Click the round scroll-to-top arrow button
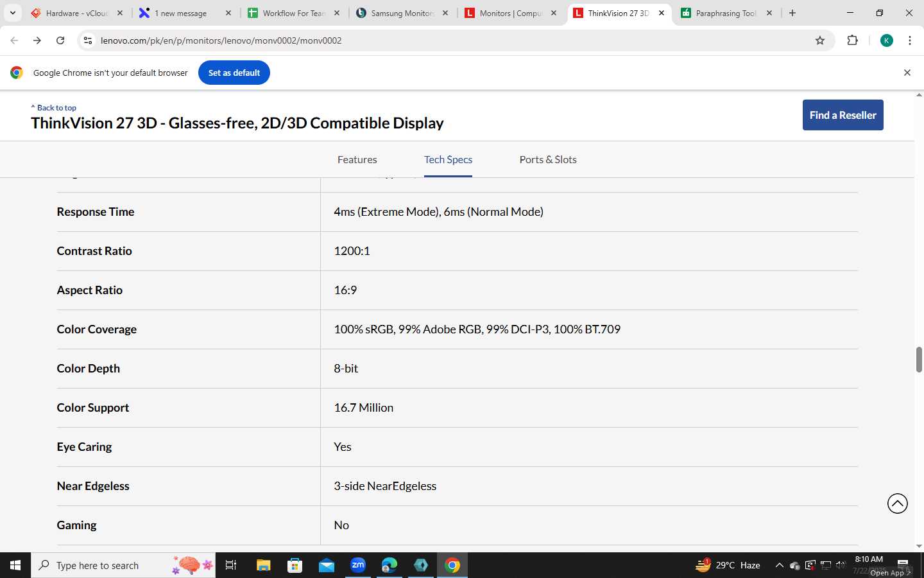 pyautogui.click(x=898, y=504)
